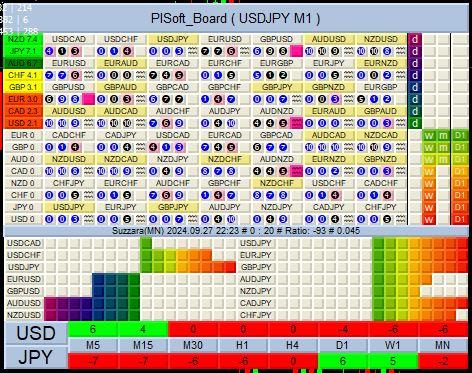Screen dimensions: 472x373
Task: Click wave icon under CADJPY in USD 0 row
Action: pyautogui.click(x=348, y=219)
